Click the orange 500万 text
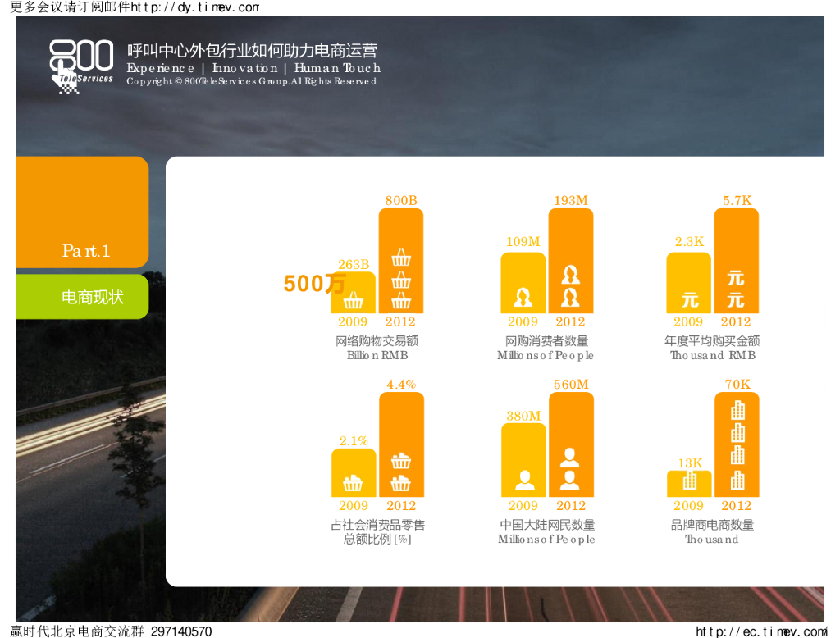840x638 pixels. click(x=314, y=284)
